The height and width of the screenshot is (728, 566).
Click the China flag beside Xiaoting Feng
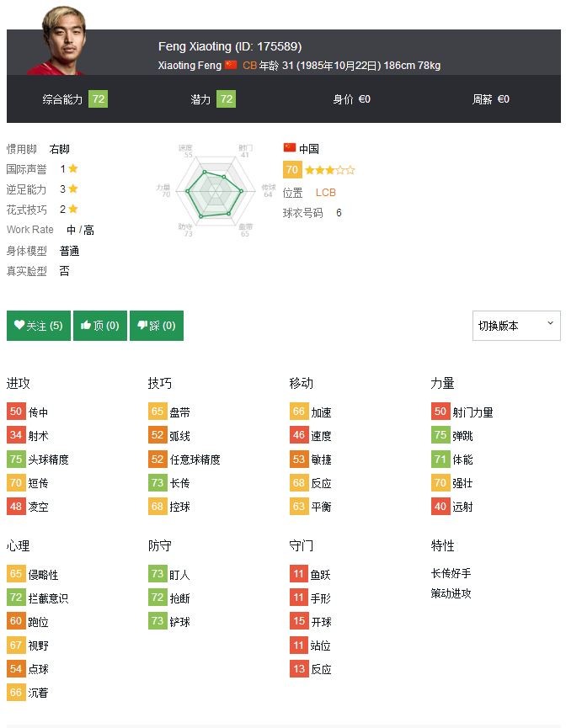(231, 65)
